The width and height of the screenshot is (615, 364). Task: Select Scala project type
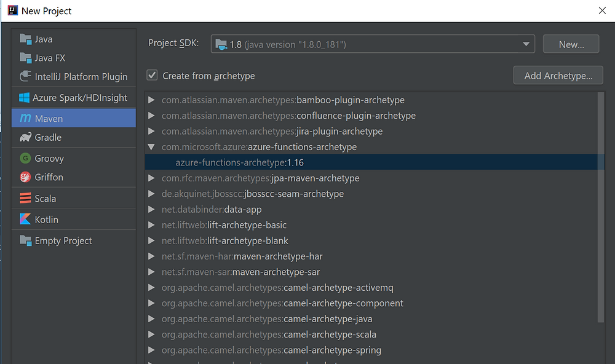(74, 198)
